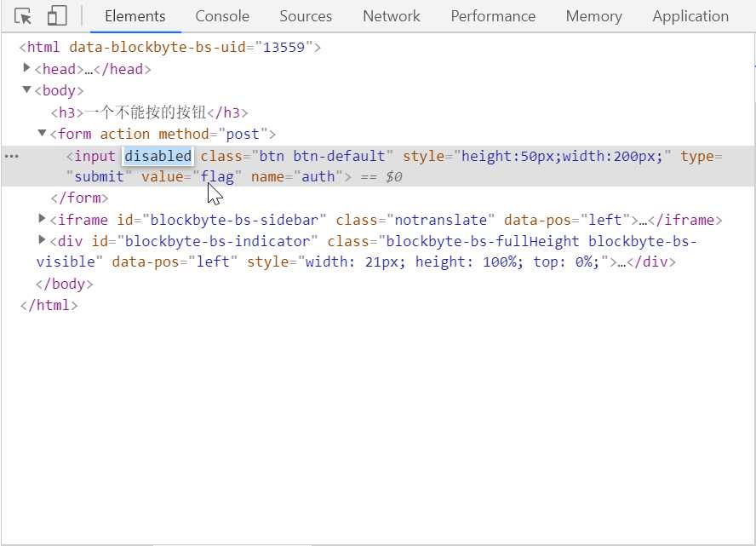Image resolution: width=756 pixels, height=546 pixels.
Task: Select the html opening tag line
Action: [x=170, y=47]
